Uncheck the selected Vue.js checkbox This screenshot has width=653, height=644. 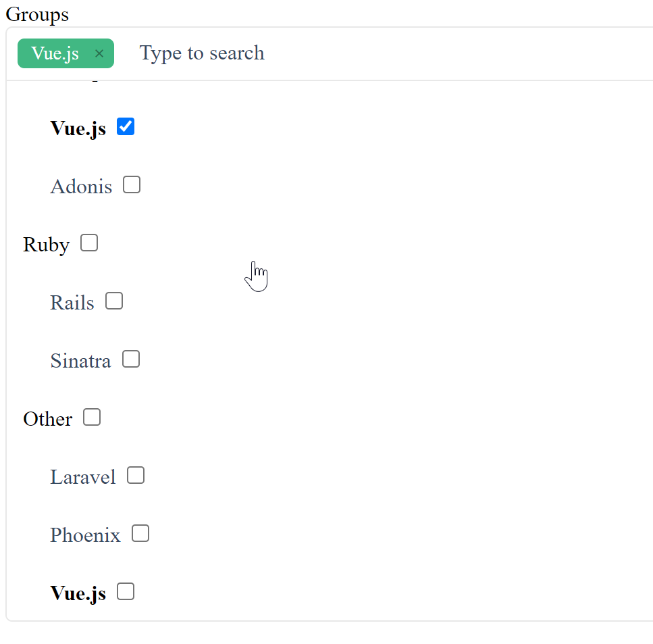[126, 126]
